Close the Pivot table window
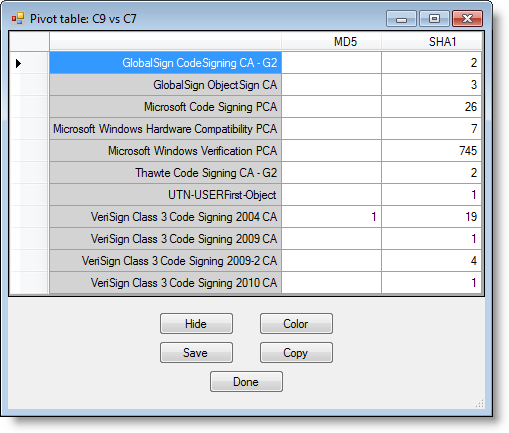This screenshot has height=433, width=509. pos(467,18)
